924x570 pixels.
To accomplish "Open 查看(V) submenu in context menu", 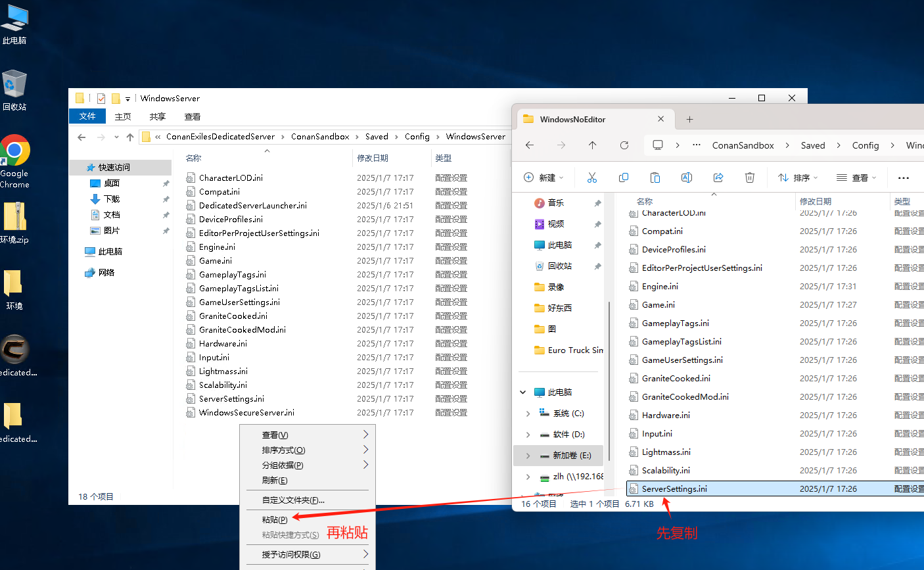I will point(308,435).
